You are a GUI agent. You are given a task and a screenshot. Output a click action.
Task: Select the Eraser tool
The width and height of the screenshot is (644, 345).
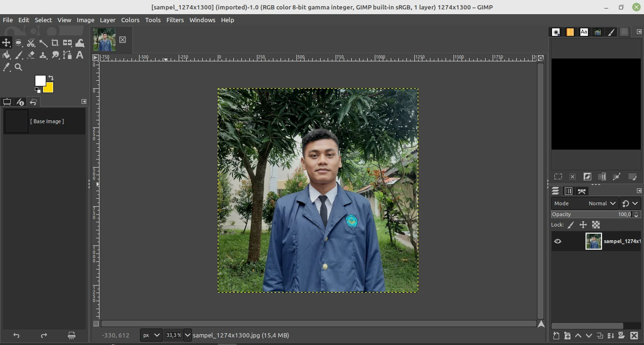point(31,55)
